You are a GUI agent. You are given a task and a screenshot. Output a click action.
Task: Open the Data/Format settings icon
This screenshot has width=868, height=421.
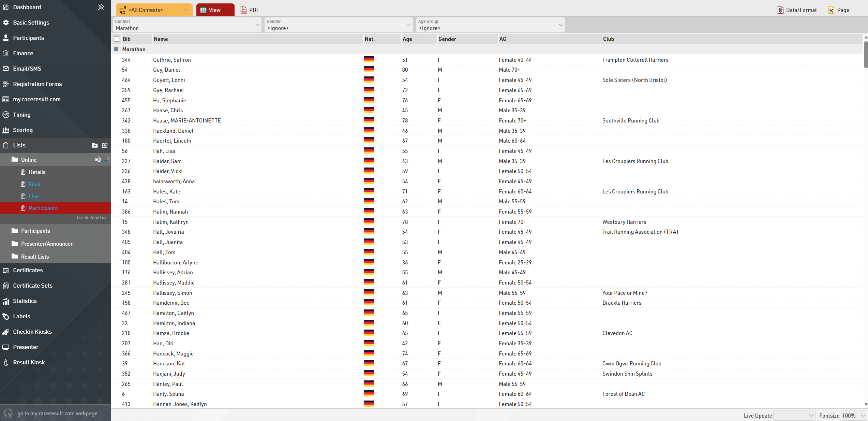pyautogui.click(x=780, y=10)
